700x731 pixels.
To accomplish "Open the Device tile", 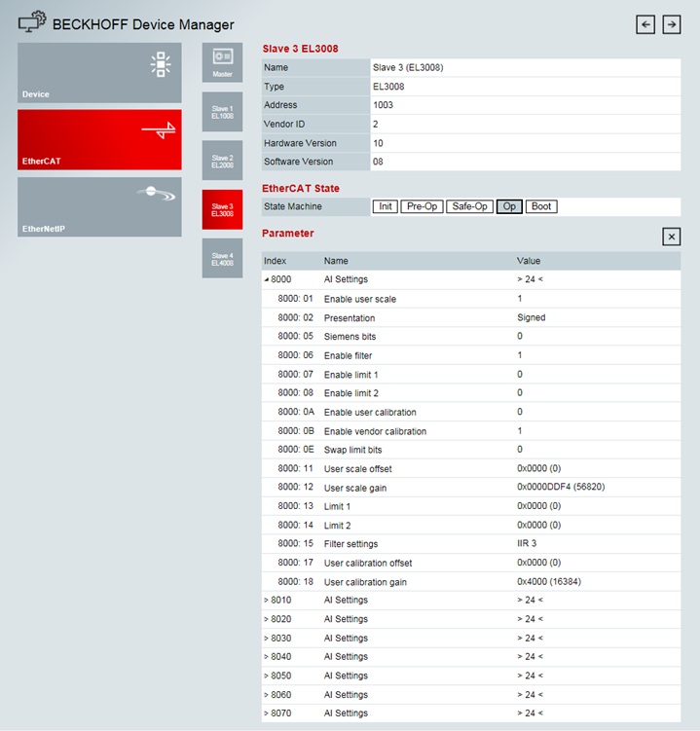I will coord(99,73).
